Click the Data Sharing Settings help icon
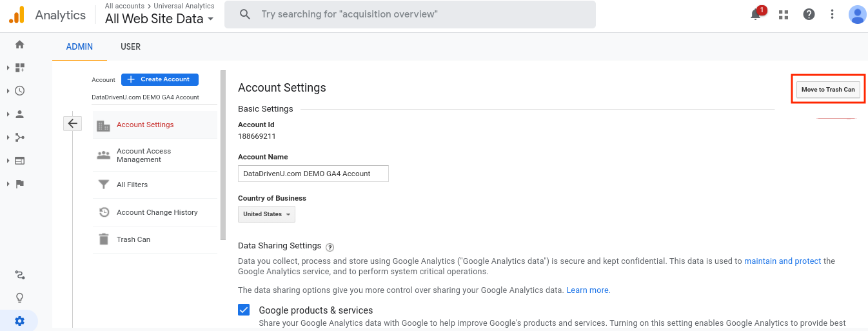This screenshot has width=868, height=331. (330, 247)
